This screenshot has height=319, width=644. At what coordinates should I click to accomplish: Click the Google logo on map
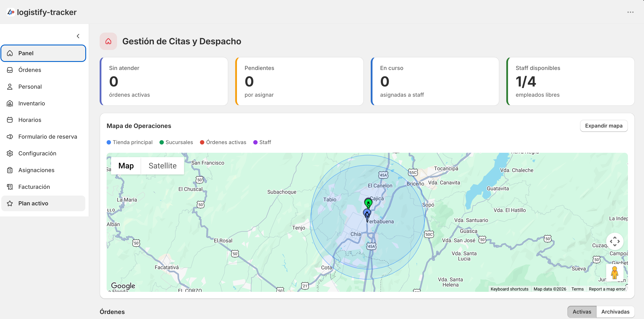[123, 285]
